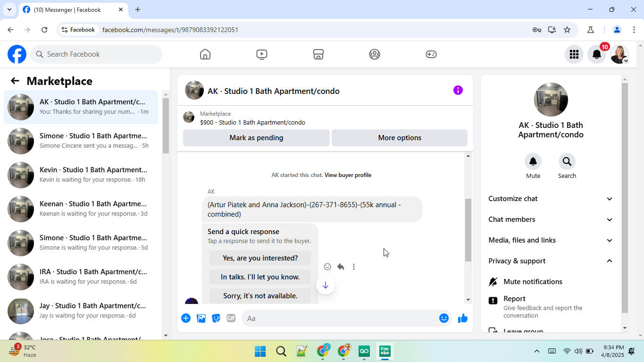The height and width of the screenshot is (362, 644).
Task: Go back using the Marketplace back arrow
Action: (x=15, y=81)
